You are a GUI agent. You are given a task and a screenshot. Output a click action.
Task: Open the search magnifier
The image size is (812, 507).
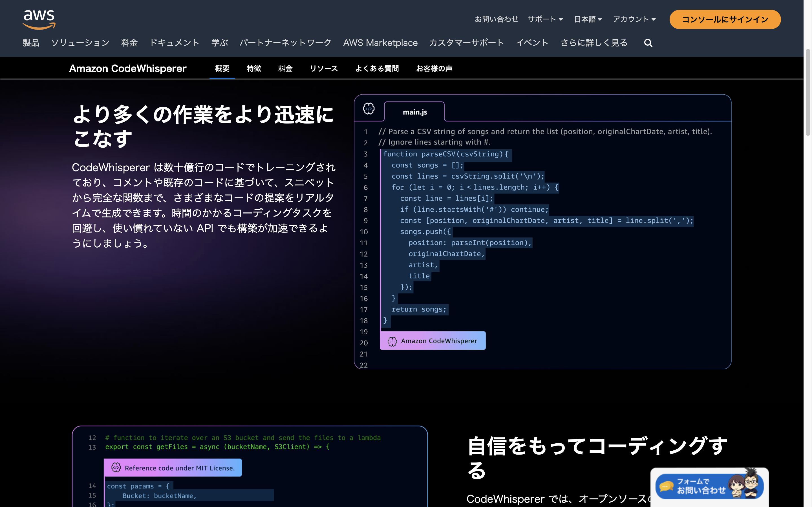(648, 43)
